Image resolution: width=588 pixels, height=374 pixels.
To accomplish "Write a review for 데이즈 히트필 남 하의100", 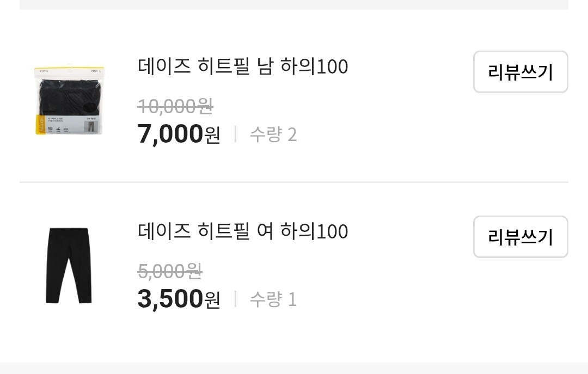I will [x=520, y=72].
